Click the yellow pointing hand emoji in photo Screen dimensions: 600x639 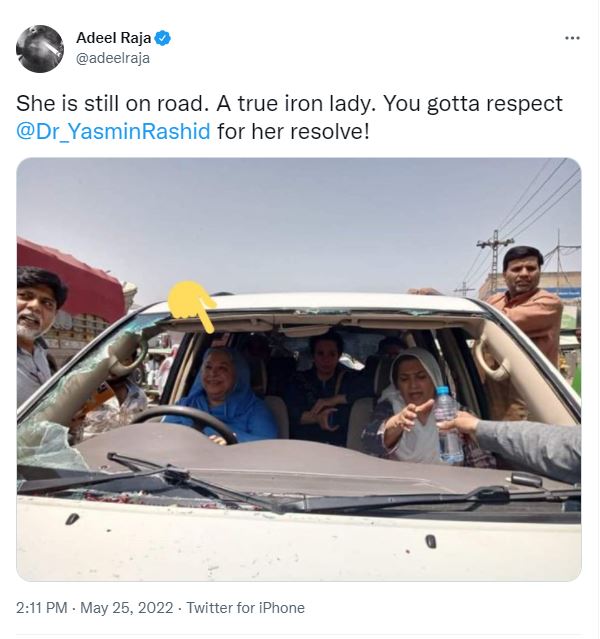[x=192, y=305]
